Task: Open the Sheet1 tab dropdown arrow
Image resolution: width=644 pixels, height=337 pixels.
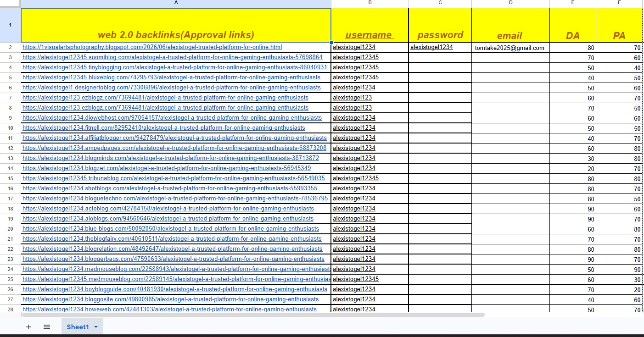Action: click(96, 327)
